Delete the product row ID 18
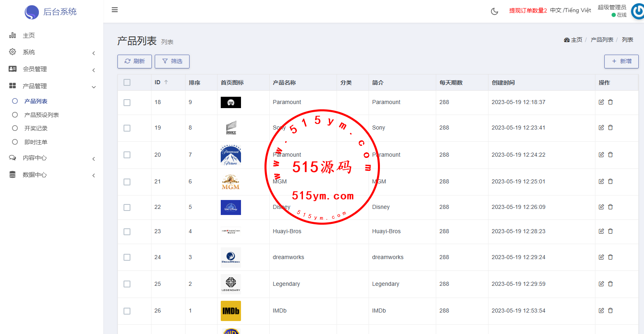 pyautogui.click(x=610, y=102)
